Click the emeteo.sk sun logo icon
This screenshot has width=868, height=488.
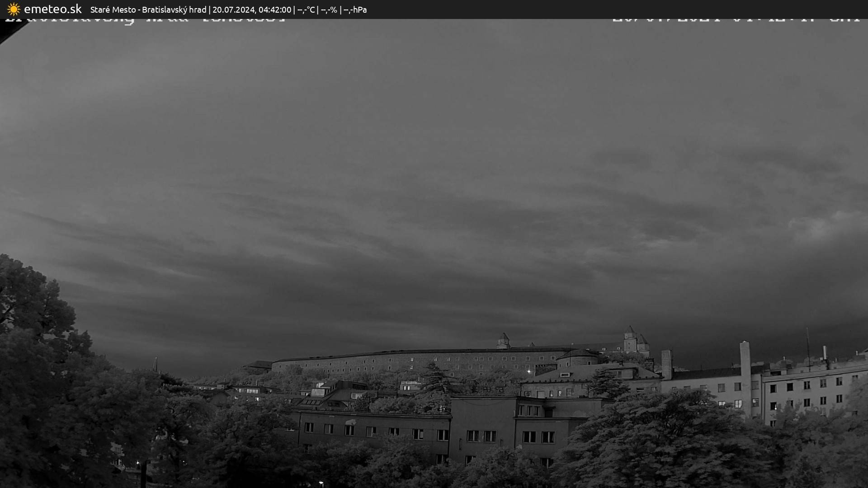pyautogui.click(x=14, y=9)
